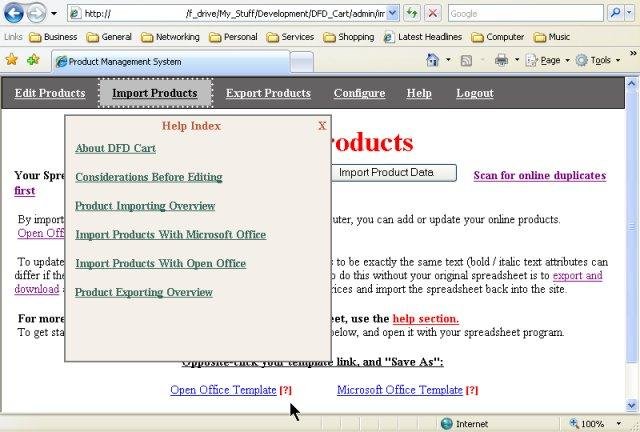Open About DFD Cart help topic

[x=116, y=148]
